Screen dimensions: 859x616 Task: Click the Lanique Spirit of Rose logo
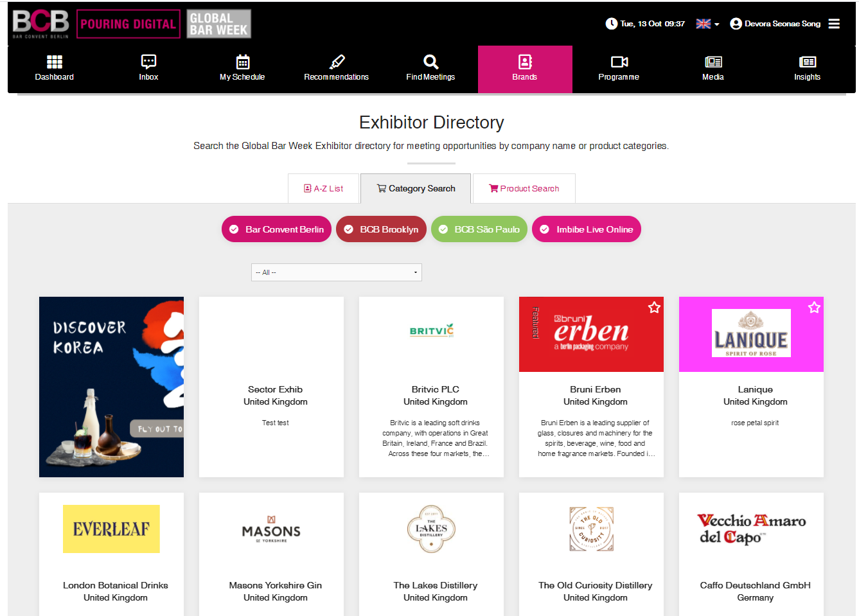(x=751, y=333)
